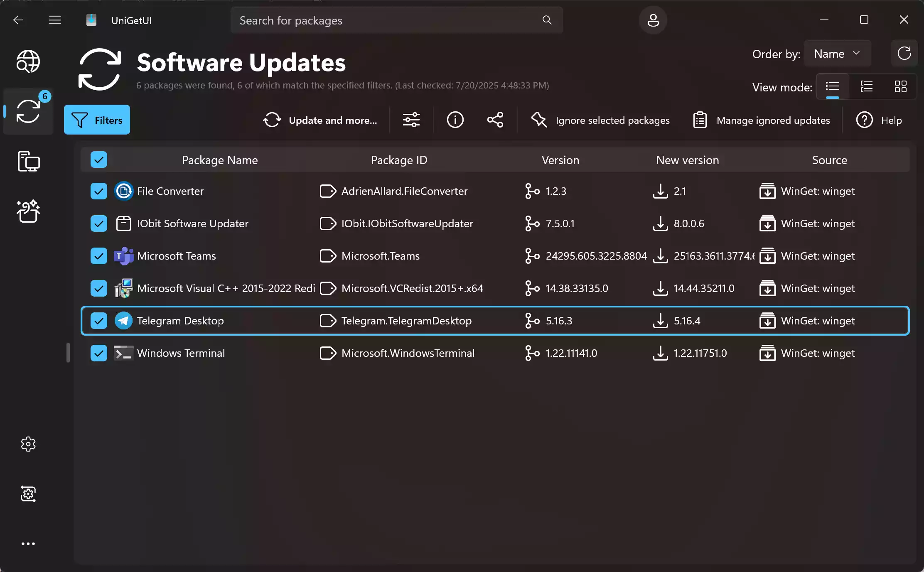Open Package Bundles sidebar icon

(28, 211)
